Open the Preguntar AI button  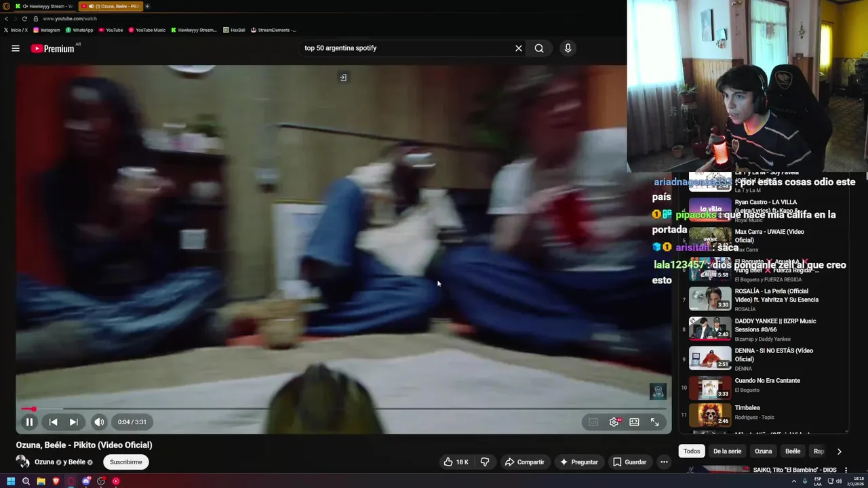(578, 462)
